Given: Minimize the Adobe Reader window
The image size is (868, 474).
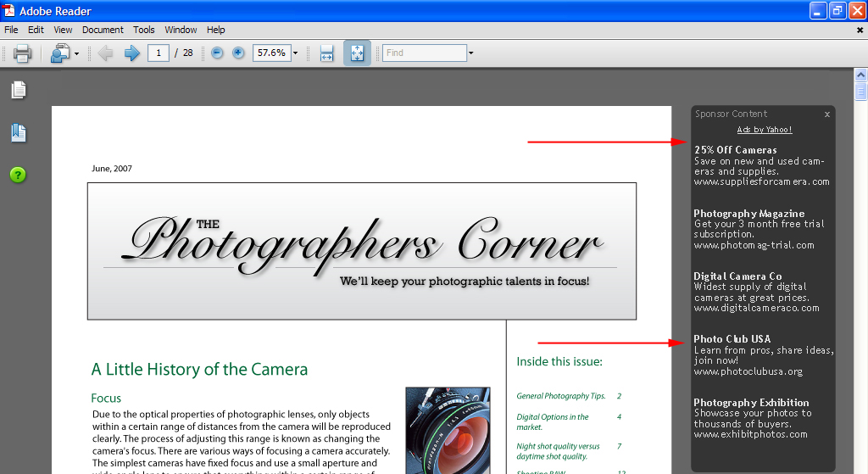Looking at the screenshot, I should pos(818,10).
